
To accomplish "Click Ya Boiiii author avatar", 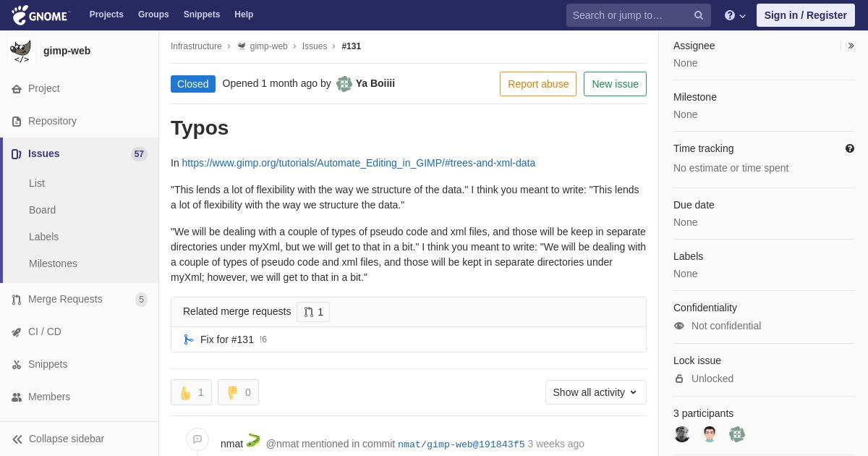I will tap(344, 84).
